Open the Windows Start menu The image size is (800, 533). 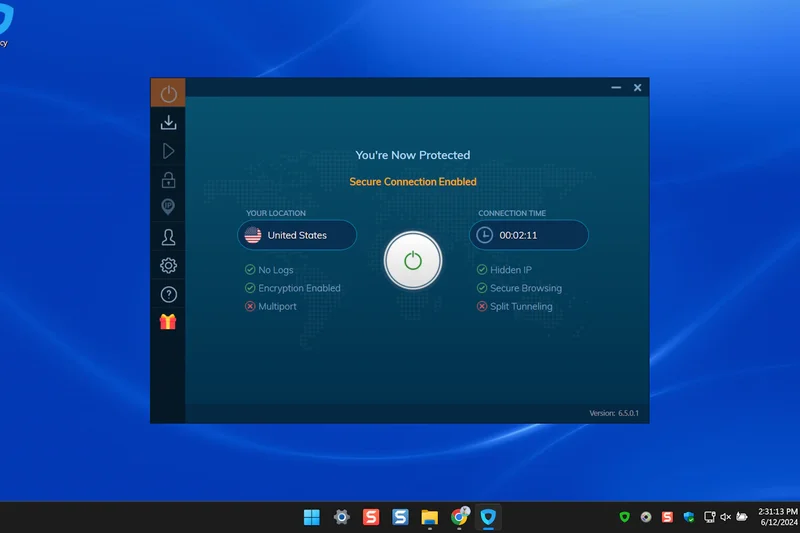click(x=312, y=517)
